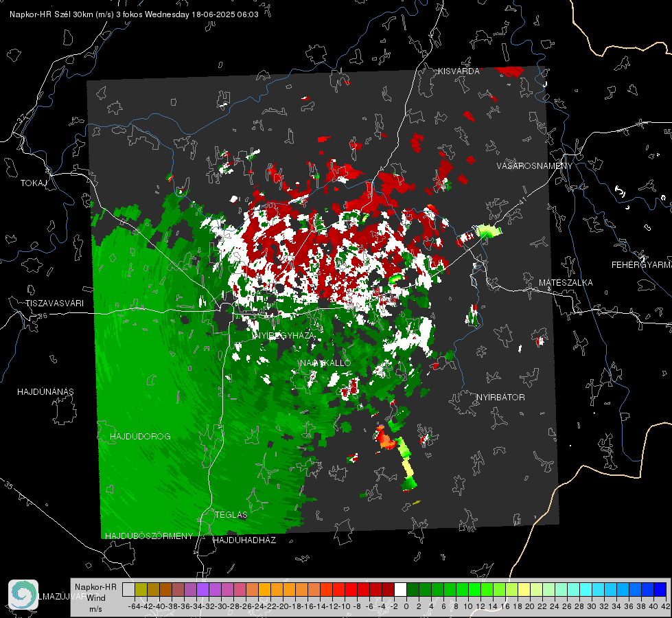Viewport: 672px width, 618px height.
Task: Click the TOKAJ town label
Action: [34, 183]
